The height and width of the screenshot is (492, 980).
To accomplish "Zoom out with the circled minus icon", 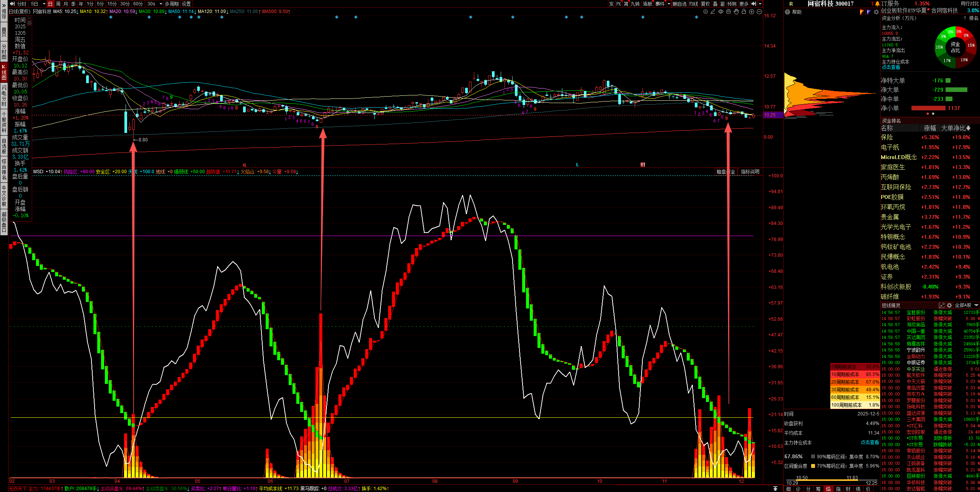I will [x=759, y=12].
